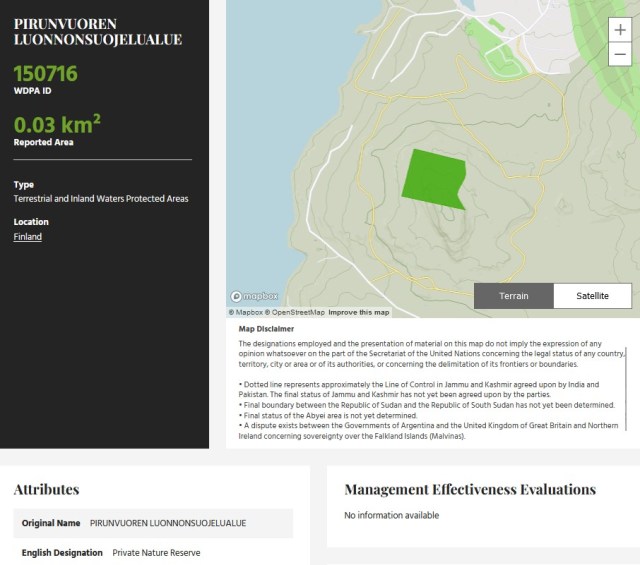
Task: Click the Improve this map link
Action: (359, 312)
